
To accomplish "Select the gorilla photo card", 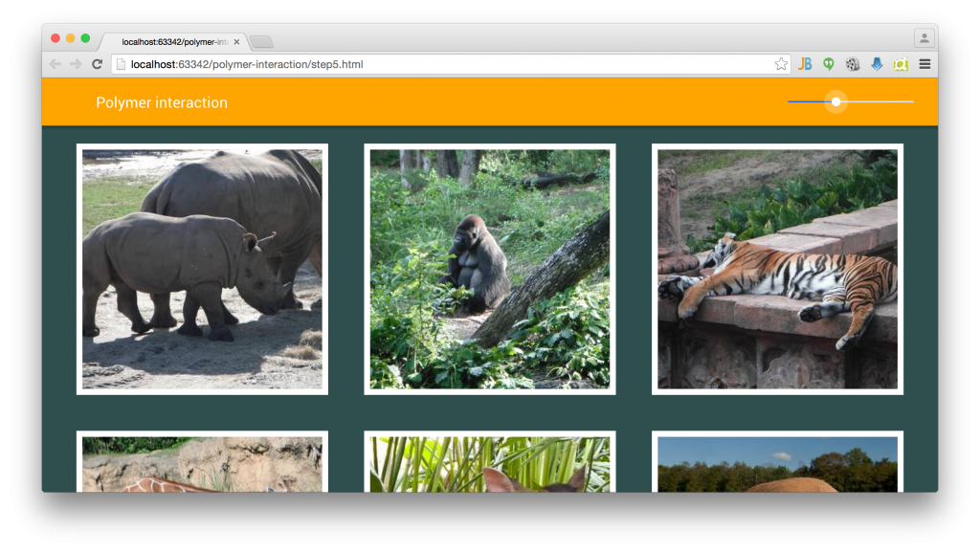I will (x=489, y=269).
